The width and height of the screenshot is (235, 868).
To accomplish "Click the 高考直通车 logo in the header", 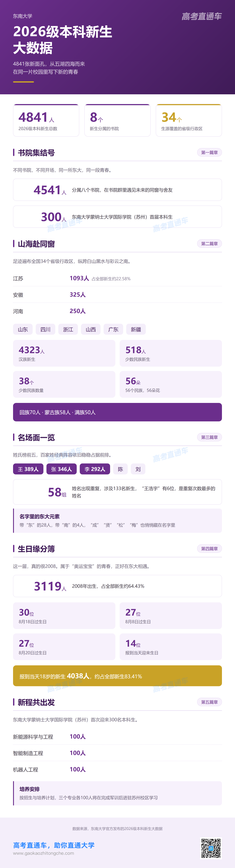I will tap(202, 16).
